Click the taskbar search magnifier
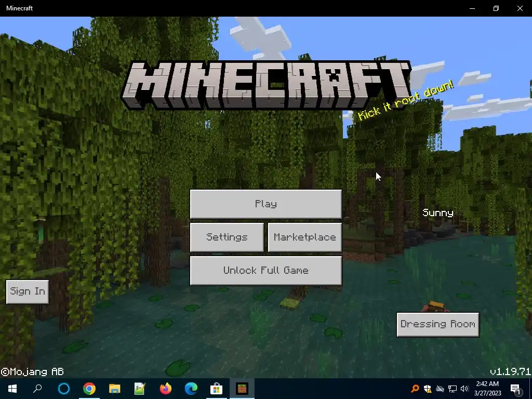Screen dimensions: 532x399 (37, 389)
